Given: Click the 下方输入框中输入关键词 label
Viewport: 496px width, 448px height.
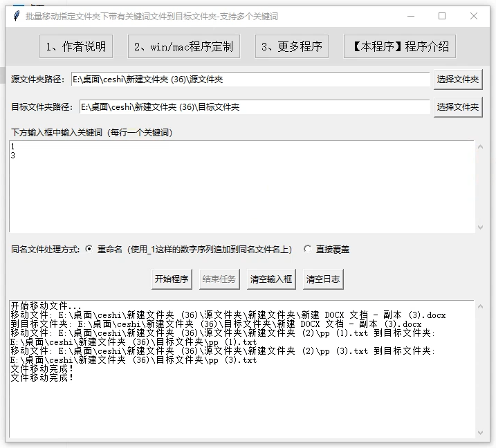Looking at the screenshot, I should click(92, 133).
